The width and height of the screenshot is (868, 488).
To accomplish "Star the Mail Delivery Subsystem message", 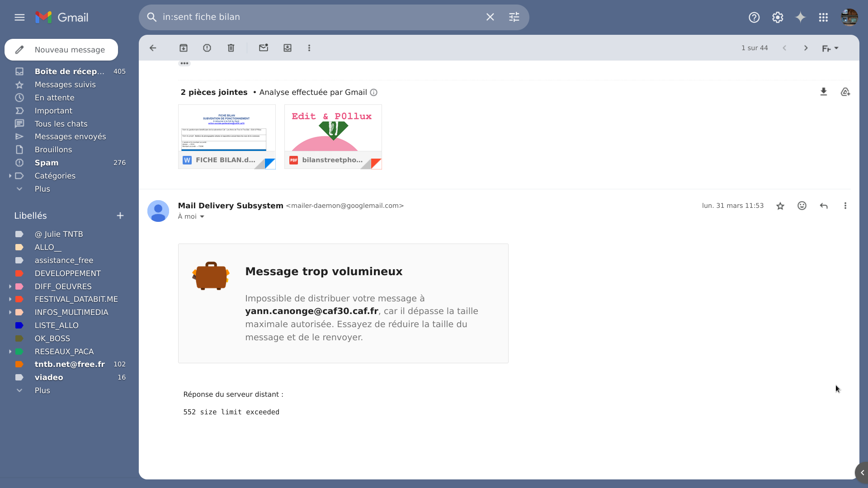I will pyautogui.click(x=780, y=206).
